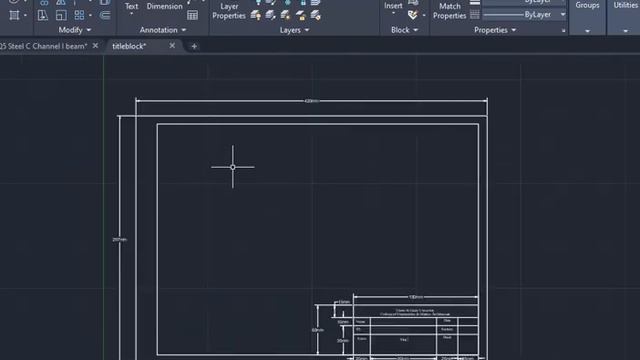The image size is (640, 360).
Task: Click the Thaw All Layers icon
Action: tap(285, 16)
